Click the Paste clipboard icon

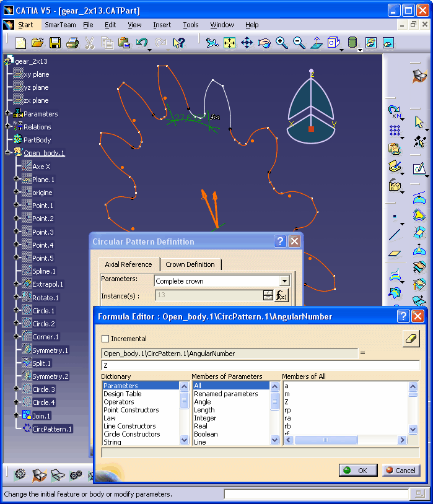click(124, 43)
